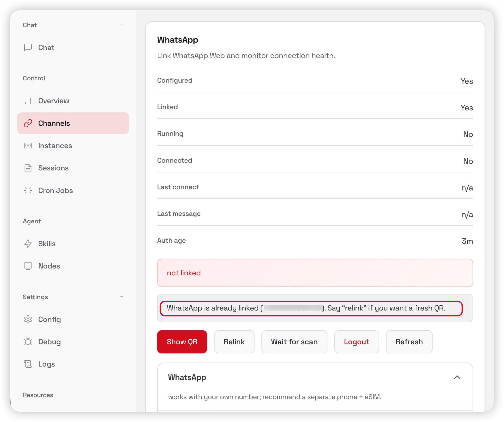Click the Sessions document icon
The height and width of the screenshot is (422, 504).
28,168
